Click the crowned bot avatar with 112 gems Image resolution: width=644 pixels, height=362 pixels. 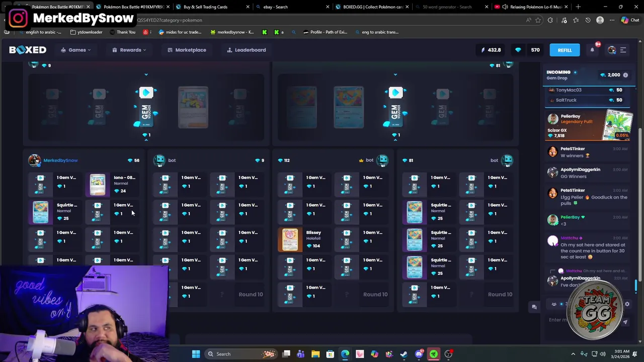click(x=382, y=160)
